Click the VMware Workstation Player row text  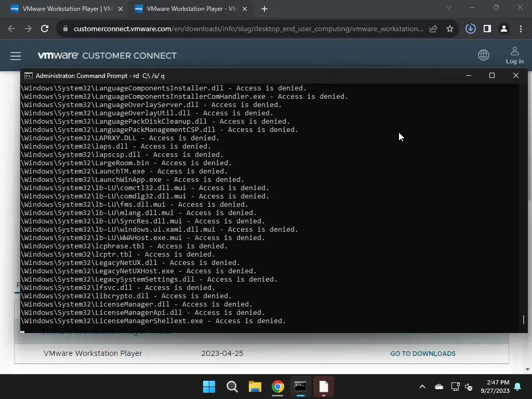92,353
